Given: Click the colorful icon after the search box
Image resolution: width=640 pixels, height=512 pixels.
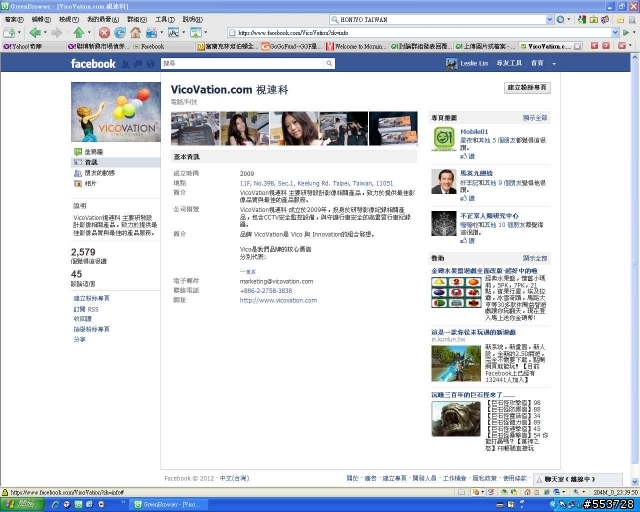Looking at the screenshot, I should (x=582, y=19).
